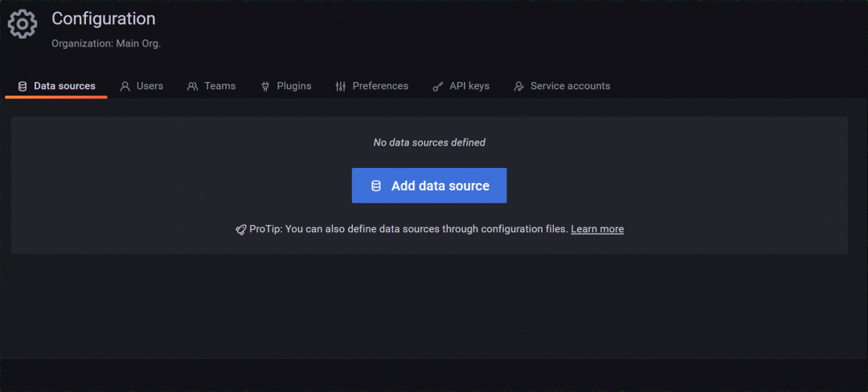Screen dimensions: 868x392
Task: Go to the Plugins tab
Action: (x=286, y=86)
